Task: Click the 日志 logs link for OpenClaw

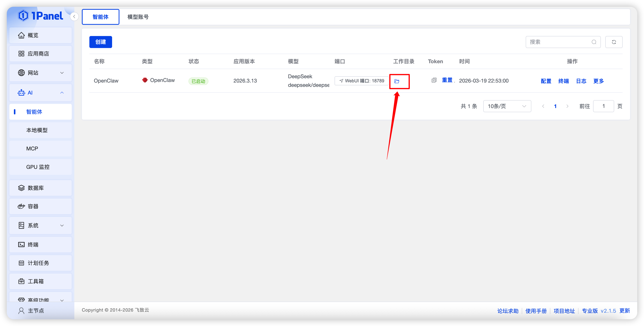Action: point(581,81)
